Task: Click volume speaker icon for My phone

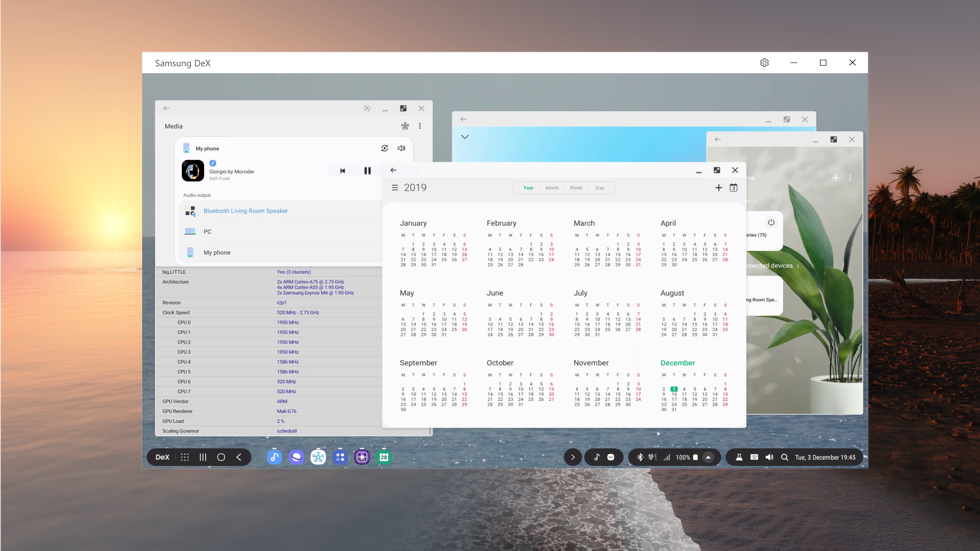Action: pos(401,148)
